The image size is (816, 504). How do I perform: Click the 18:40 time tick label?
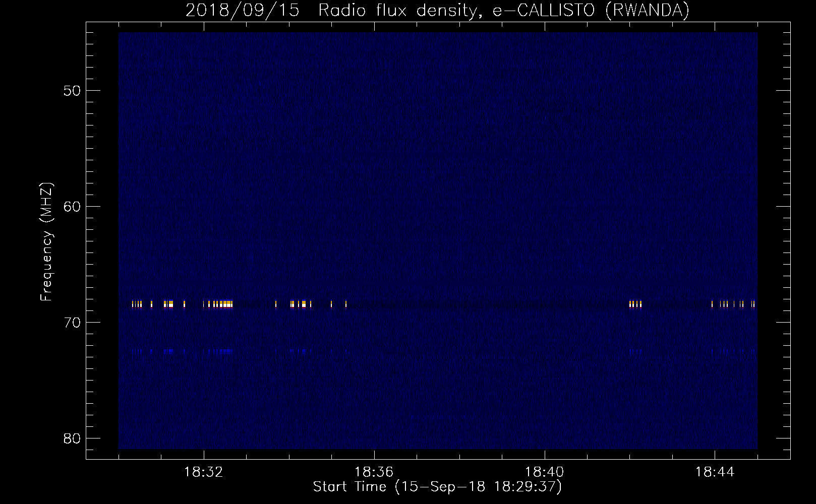544,472
